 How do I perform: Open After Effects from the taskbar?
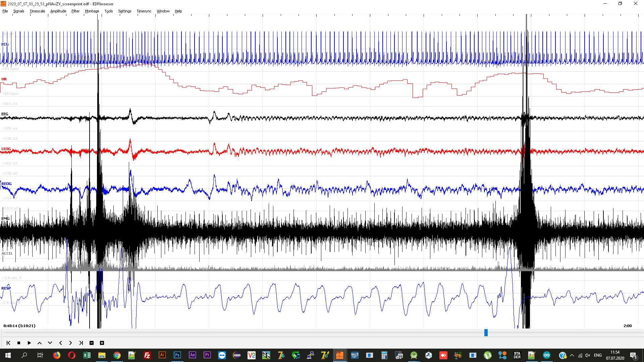tap(192, 355)
